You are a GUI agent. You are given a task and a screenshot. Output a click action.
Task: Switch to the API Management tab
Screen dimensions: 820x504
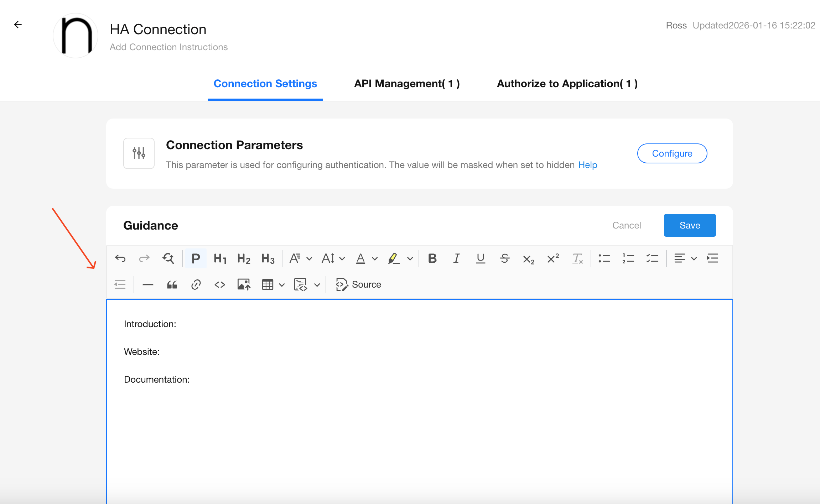click(407, 84)
